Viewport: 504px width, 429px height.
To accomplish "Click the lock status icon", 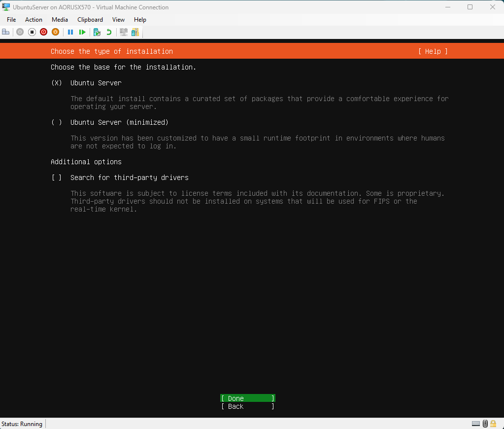I will 493,424.
